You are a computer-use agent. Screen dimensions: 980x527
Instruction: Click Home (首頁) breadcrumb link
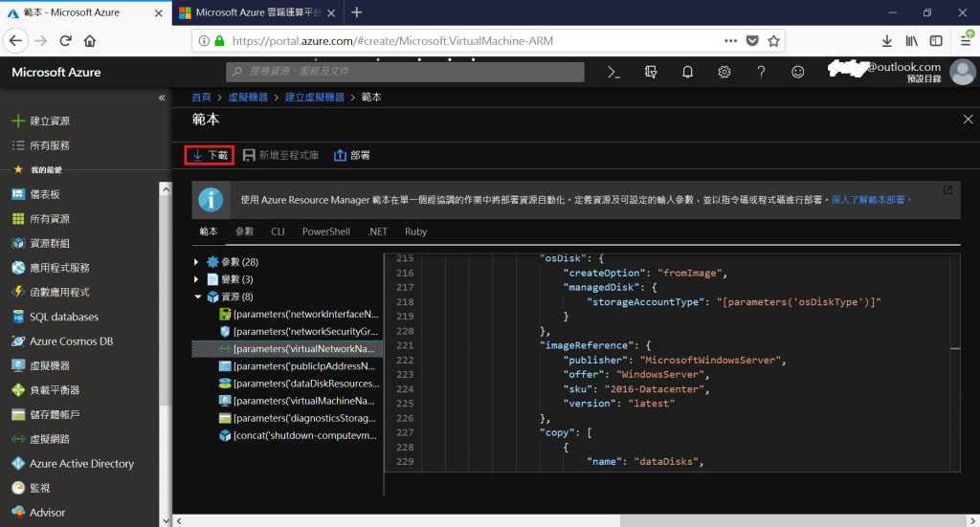tap(201, 97)
